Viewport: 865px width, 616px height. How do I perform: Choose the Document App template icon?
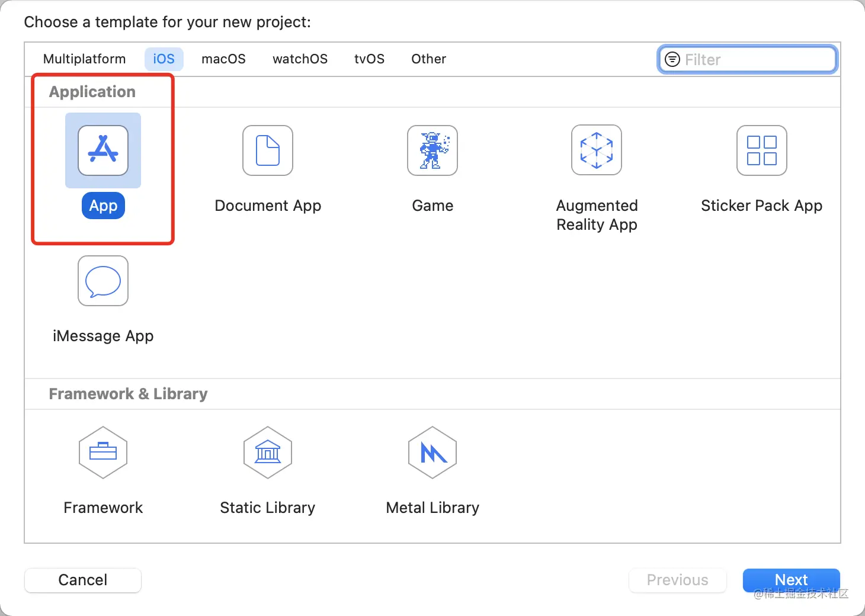268,150
